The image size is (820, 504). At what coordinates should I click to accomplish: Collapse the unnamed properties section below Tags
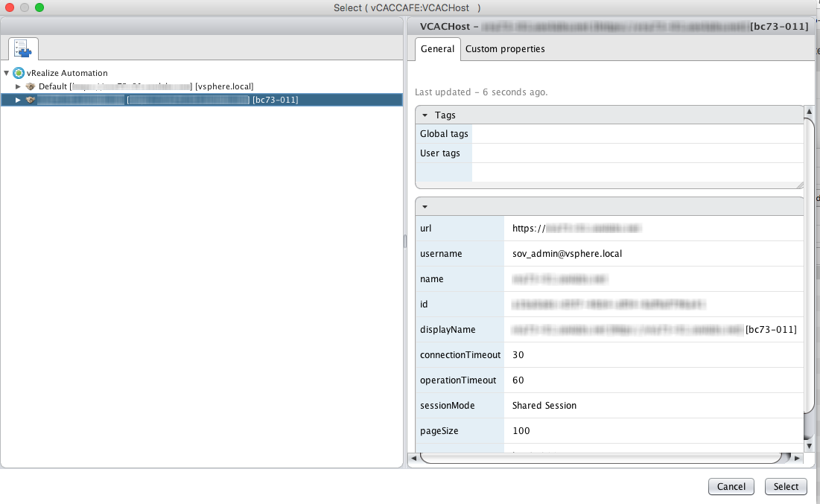(425, 206)
